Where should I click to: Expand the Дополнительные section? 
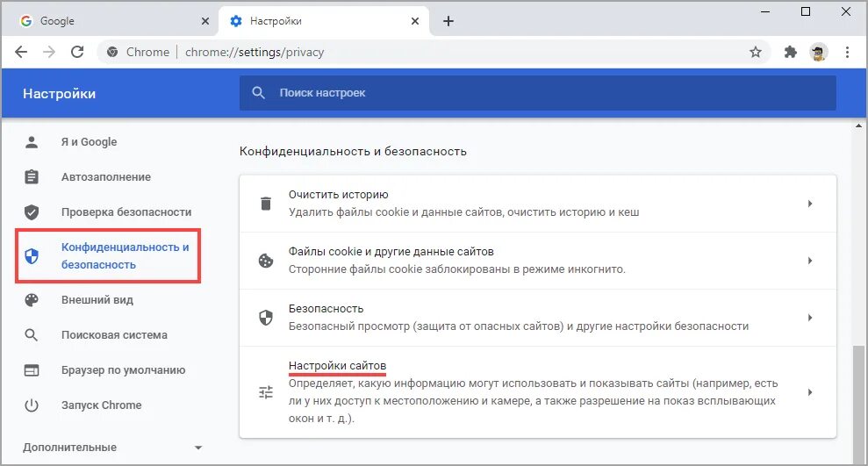coord(112,448)
